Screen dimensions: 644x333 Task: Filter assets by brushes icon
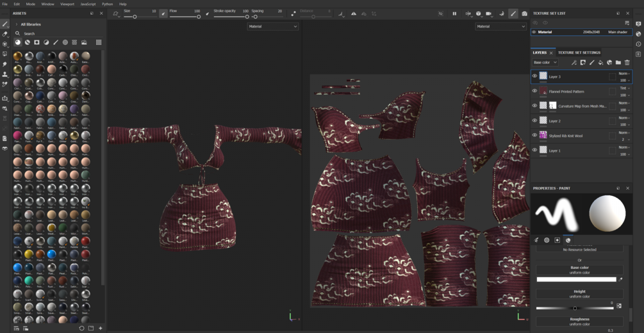(x=56, y=42)
